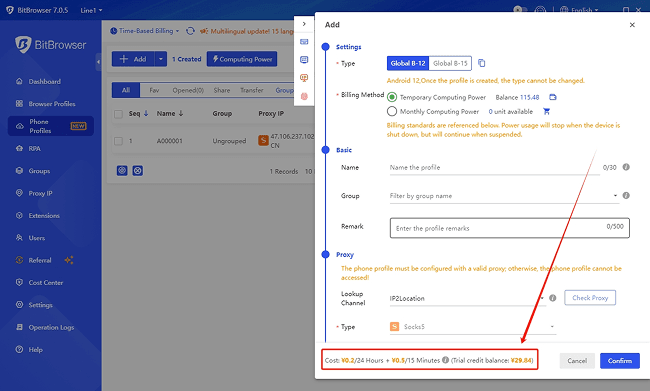The height and width of the screenshot is (391, 650).
Task: Select the Global B-15 type
Action: (x=450, y=63)
